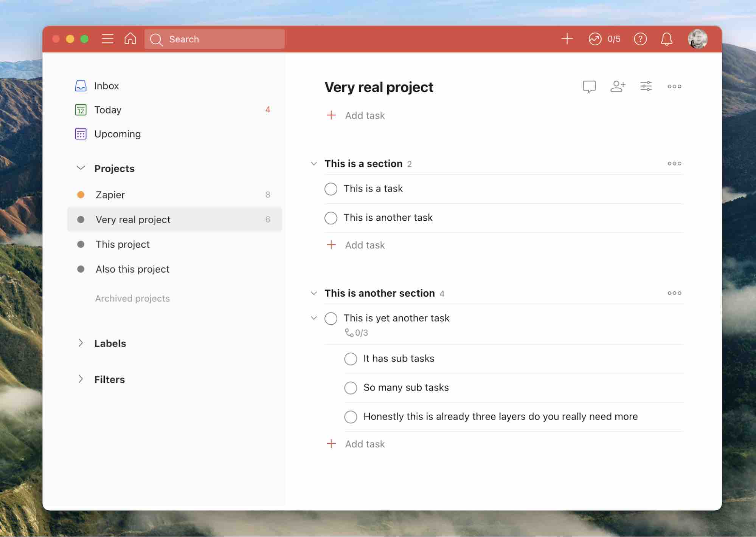Screen dimensions: 756x537
Task: Toggle completion circle for This is another task
Action: point(331,218)
